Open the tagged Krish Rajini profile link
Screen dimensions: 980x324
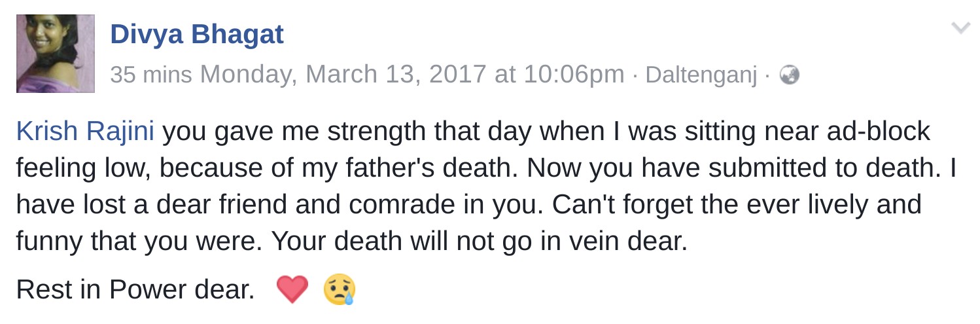point(85,132)
